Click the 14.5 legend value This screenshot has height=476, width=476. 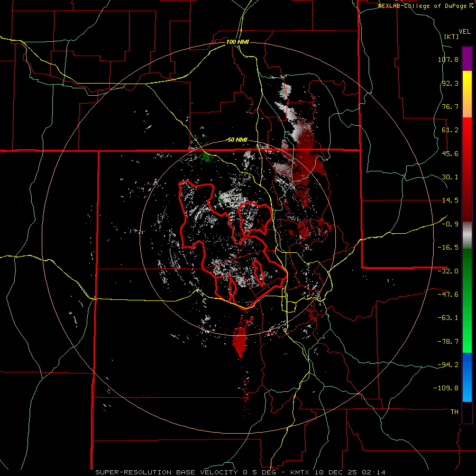pos(450,200)
